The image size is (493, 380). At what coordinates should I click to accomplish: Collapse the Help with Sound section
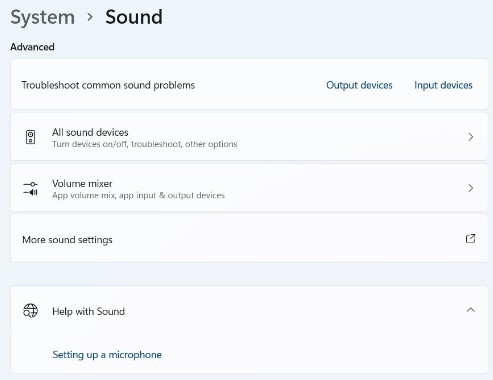(x=471, y=310)
